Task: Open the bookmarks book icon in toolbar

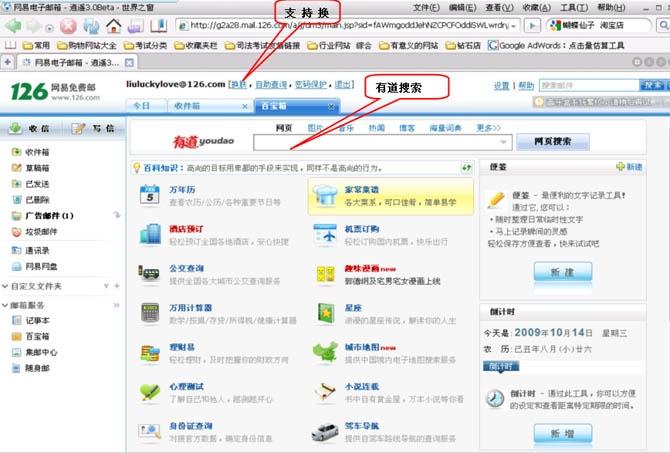Action: pos(159,26)
